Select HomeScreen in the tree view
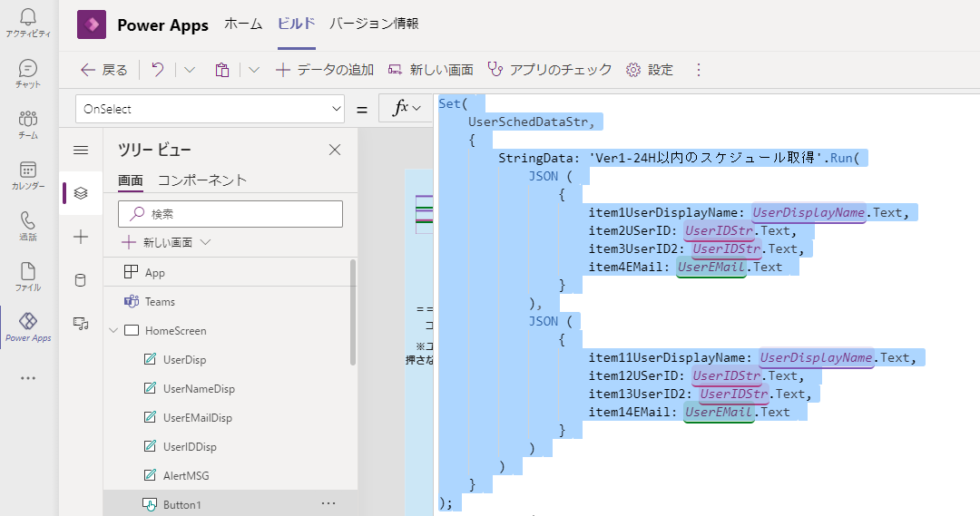The height and width of the screenshot is (516, 980). (176, 330)
